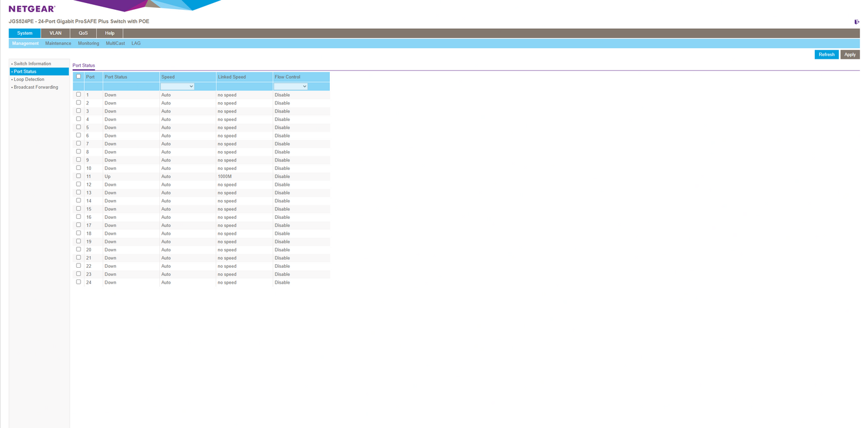
Task: Open Switch Information in the sidebar
Action: [32, 64]
